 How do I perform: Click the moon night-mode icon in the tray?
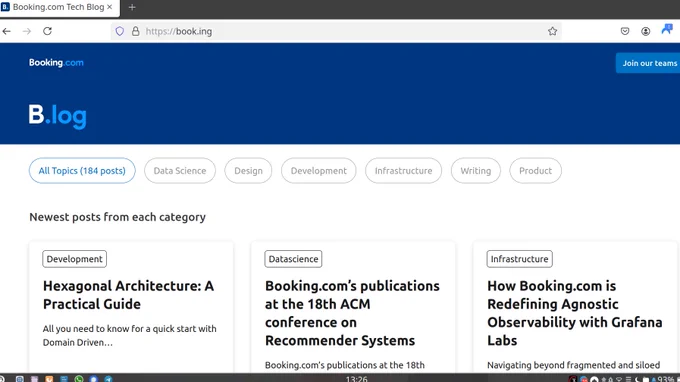click(x=637, y=379)
